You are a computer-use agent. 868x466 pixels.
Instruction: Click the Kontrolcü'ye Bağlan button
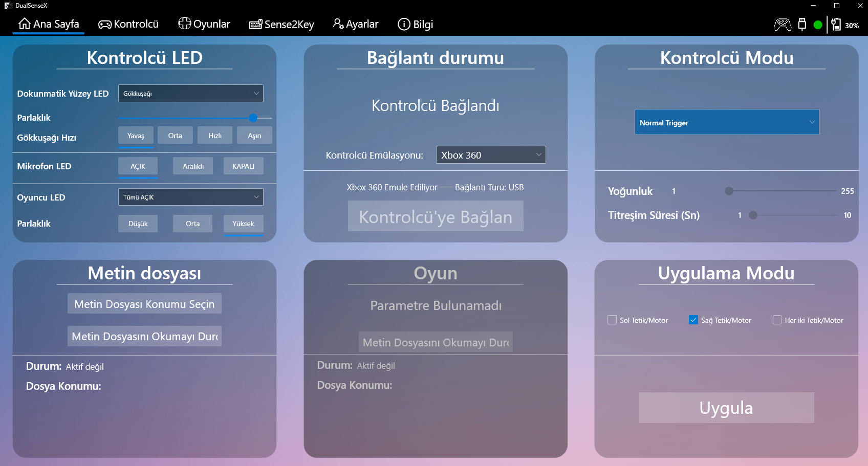pos(436,216)
